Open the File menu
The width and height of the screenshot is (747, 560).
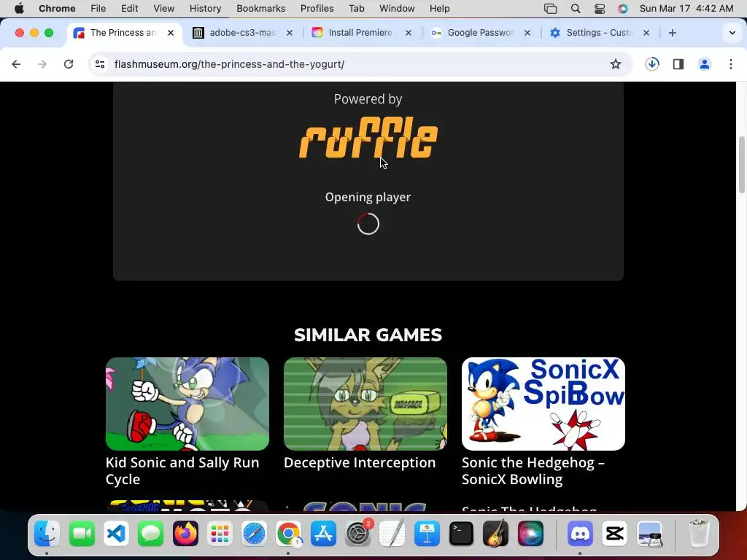[x=98, y=9]
